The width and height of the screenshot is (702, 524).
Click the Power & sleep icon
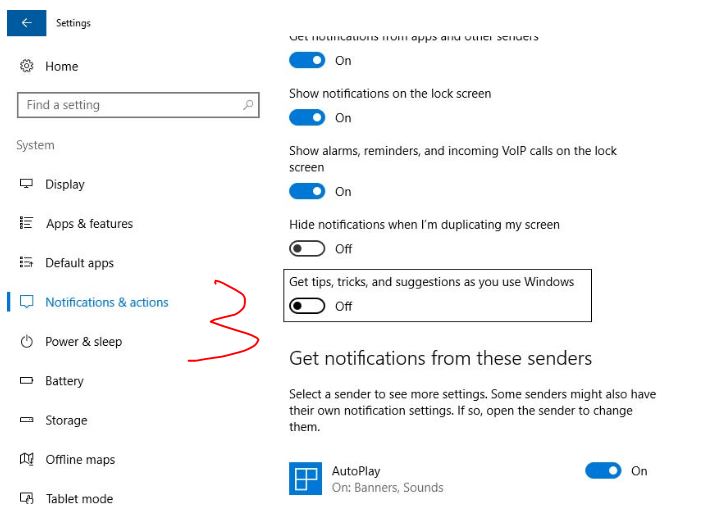pyautogui.click(x=26, y=341)
